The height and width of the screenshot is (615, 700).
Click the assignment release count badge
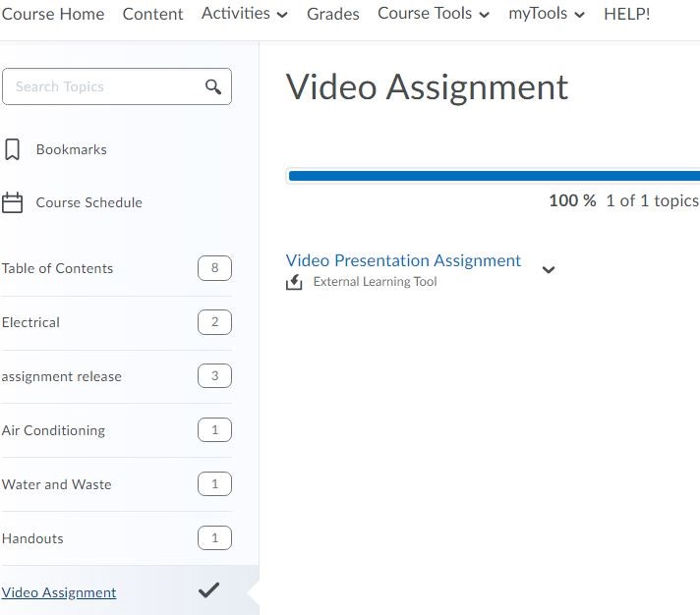point(214,376)
